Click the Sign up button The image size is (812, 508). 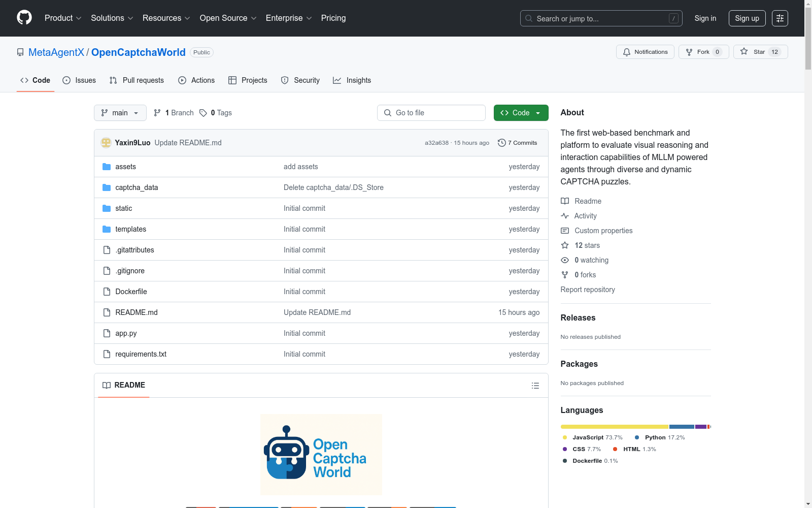tap(747, 18)
